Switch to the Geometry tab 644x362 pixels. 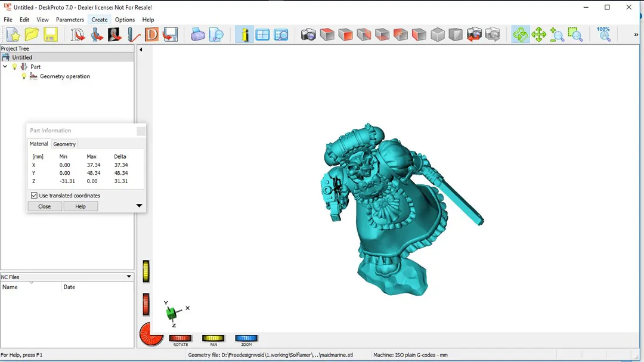[x=64, y=144]
